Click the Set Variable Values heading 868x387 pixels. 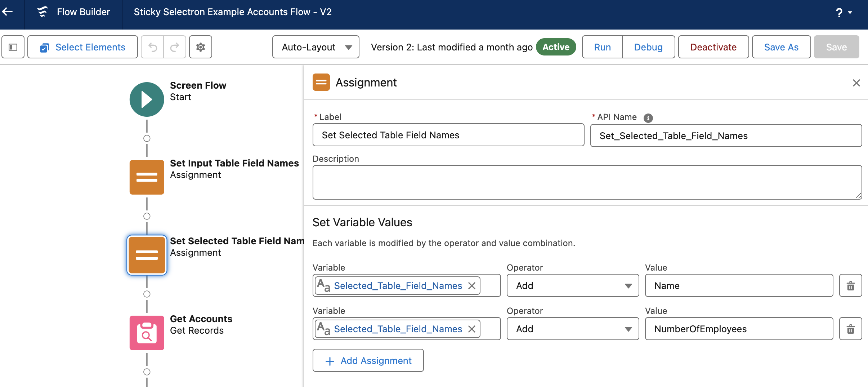362,222
